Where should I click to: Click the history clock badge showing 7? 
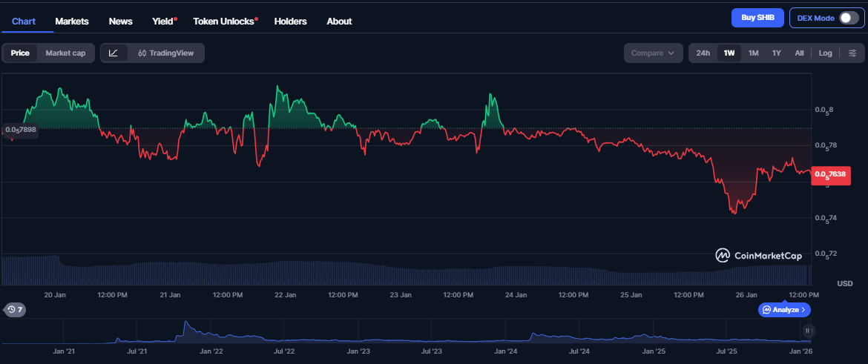tap(15, 309)
